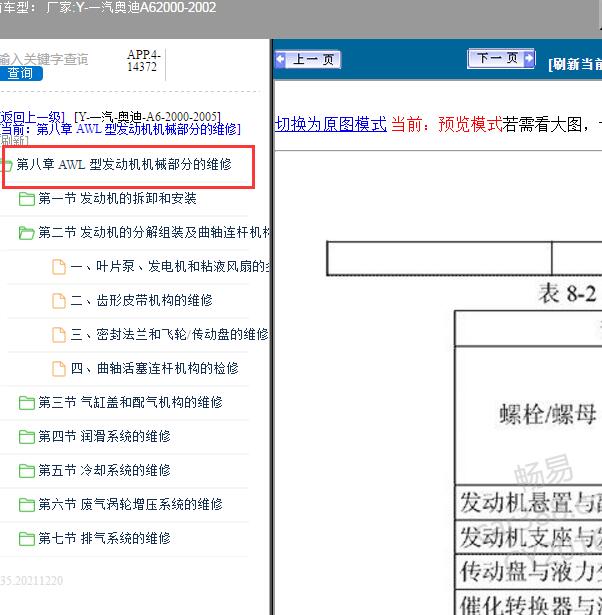Image resolution: width=602 pixels, height=615 pixels.
Task: Click table row starting 发动机支座与
Action: coord(528,537)
